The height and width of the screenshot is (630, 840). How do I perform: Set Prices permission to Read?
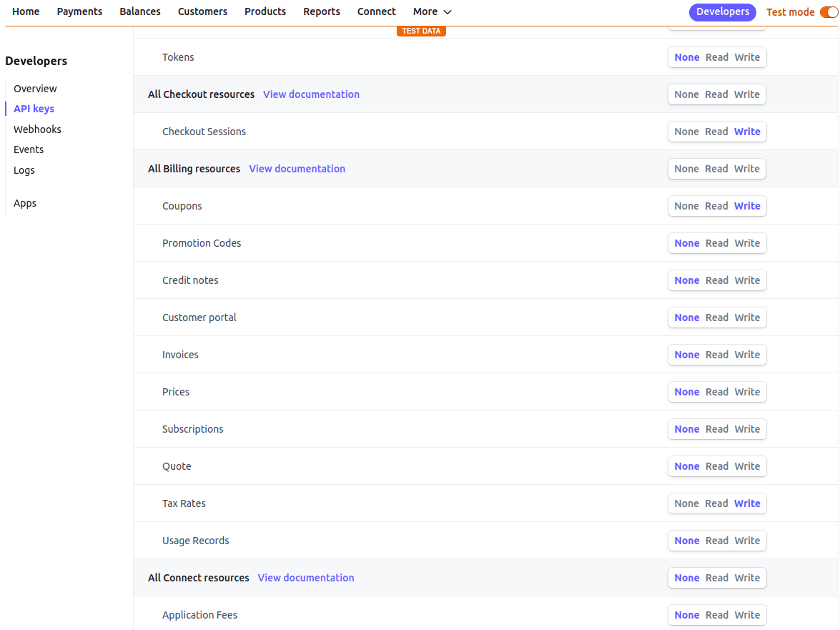pos(717,392)
